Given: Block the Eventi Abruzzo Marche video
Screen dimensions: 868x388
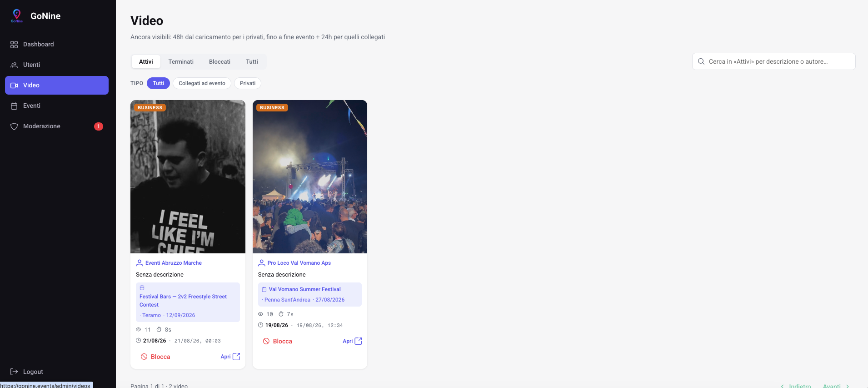Looking at the screenshot, I should click(155, 357).
